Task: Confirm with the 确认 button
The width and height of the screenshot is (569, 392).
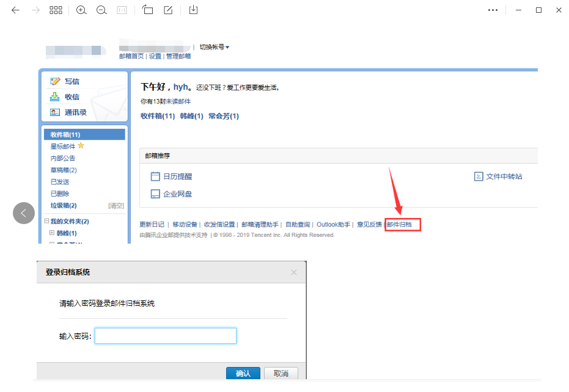Action: pos(243,373)
